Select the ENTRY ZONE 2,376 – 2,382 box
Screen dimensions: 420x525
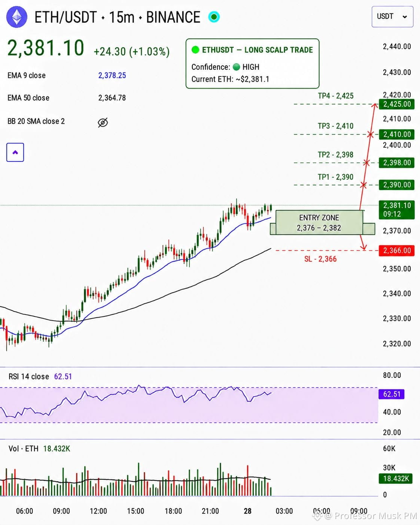point(319,222)
